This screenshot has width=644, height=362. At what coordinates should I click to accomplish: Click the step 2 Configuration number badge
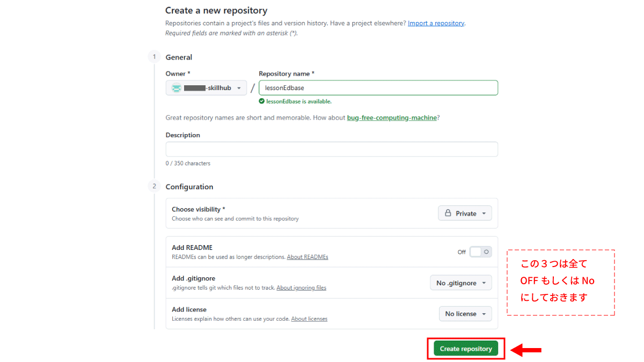click(154, 186)
